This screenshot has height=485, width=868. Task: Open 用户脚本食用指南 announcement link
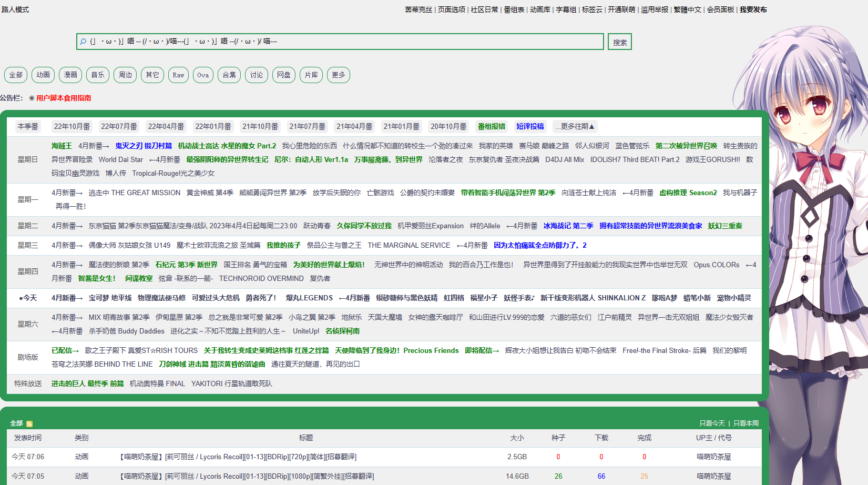pyautogui.click(x=64, y=98)
